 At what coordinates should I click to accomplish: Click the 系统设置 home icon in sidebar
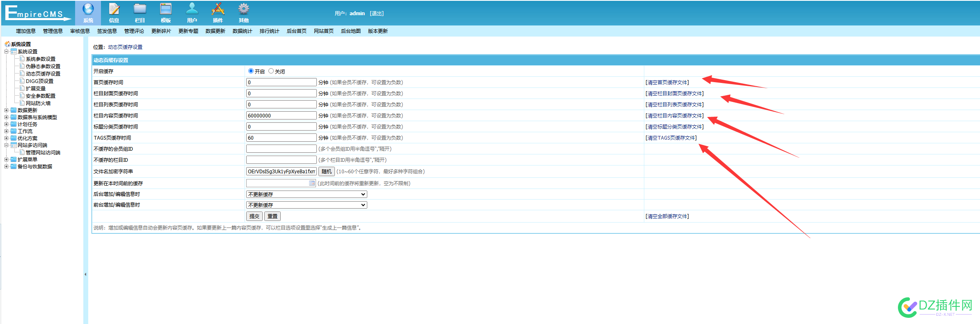click(x=7, y=44)
